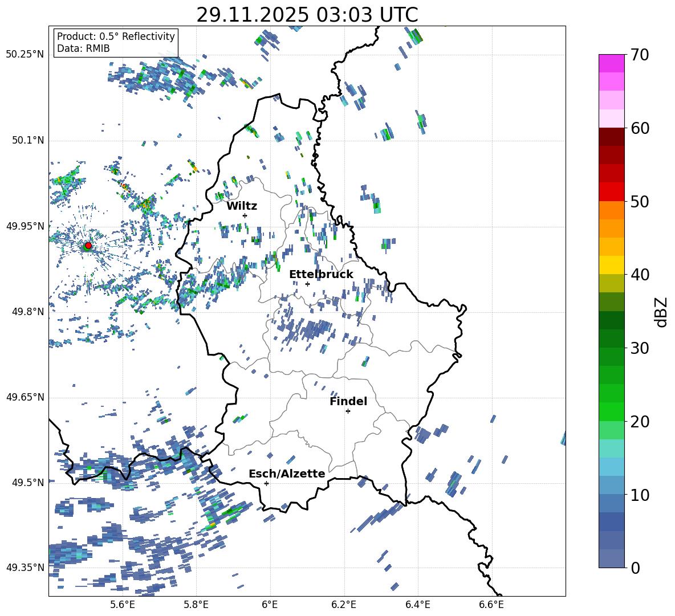
Task: Click the 5.6°E longitude tick label
Action: click(122, 604)
